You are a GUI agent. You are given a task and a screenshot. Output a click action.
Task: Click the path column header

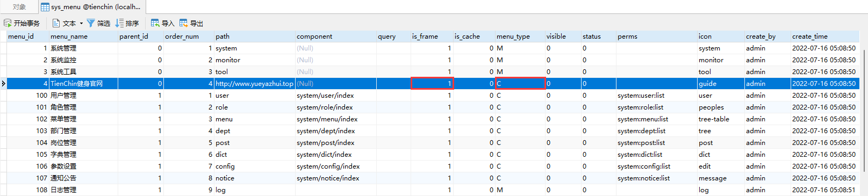coord(255,37)
